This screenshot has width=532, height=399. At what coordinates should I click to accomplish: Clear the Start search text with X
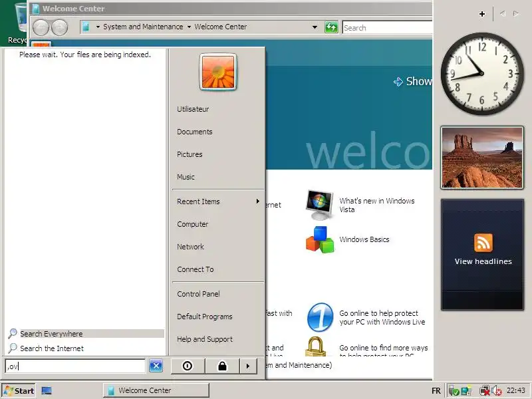(x=156, y=366)
